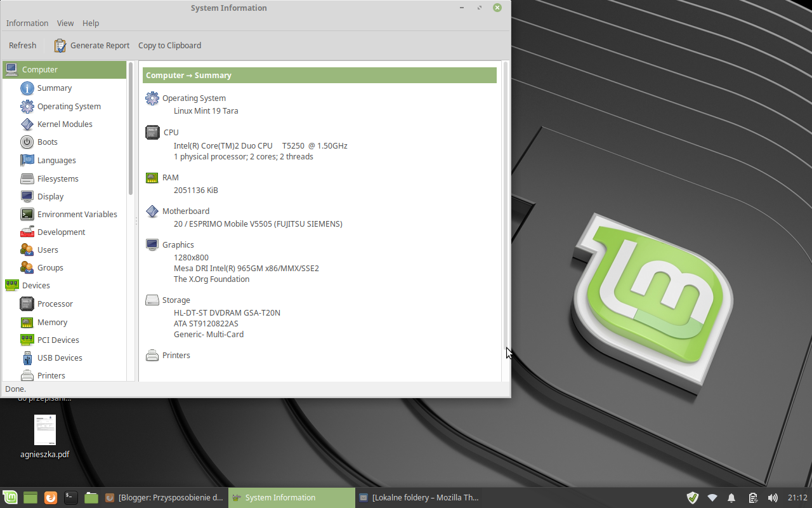The height and width of the screenshot is (508, 812).
Task: Click Copy to Clipboard
Action: (x=169, y=46)
